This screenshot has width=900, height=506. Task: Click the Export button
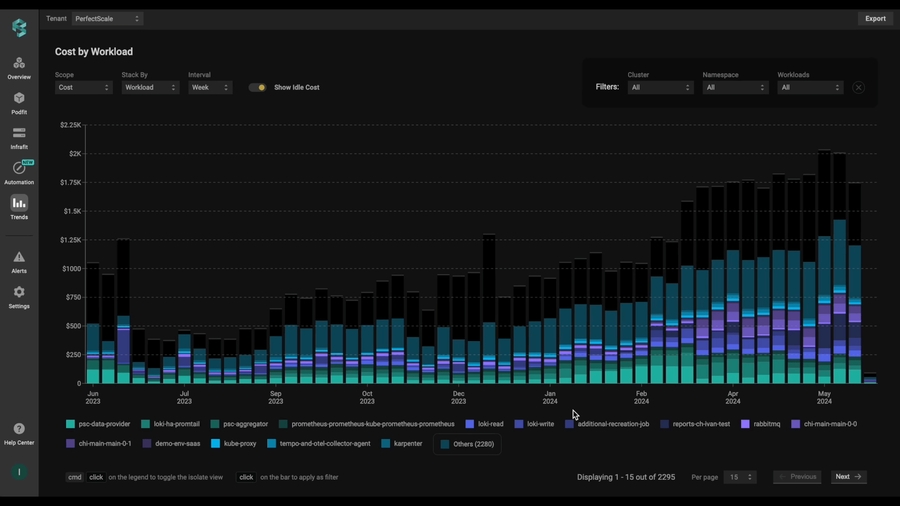tap(875, 19)
